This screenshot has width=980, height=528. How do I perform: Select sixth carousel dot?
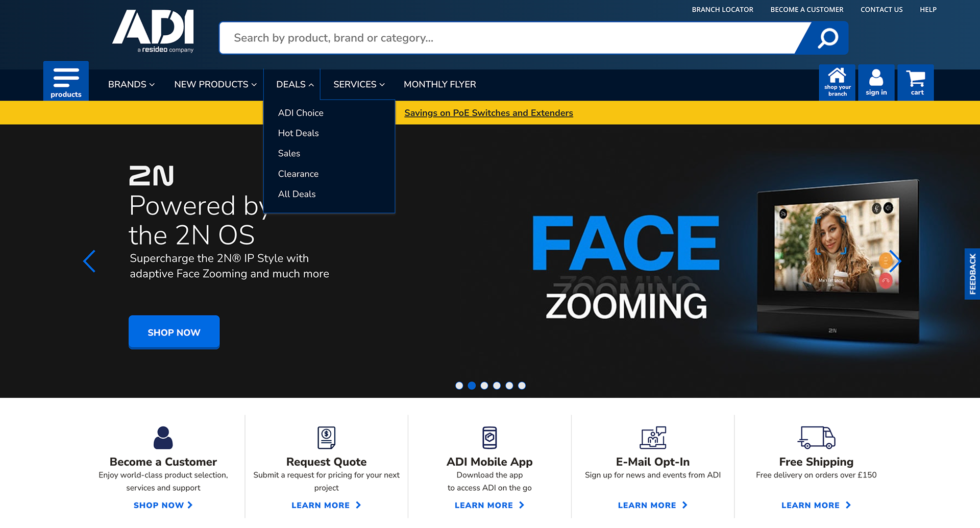(x=522, y=386)
